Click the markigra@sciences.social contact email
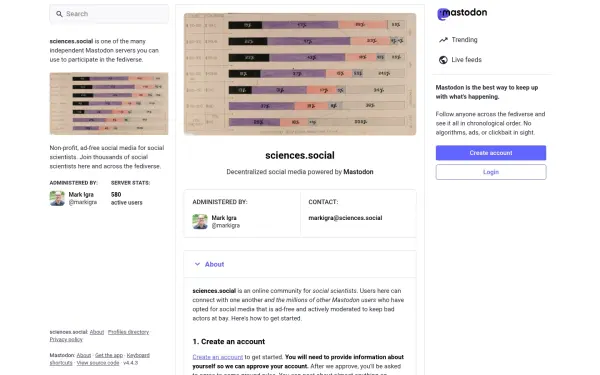 pyautogui.click(x=345, y=218)
